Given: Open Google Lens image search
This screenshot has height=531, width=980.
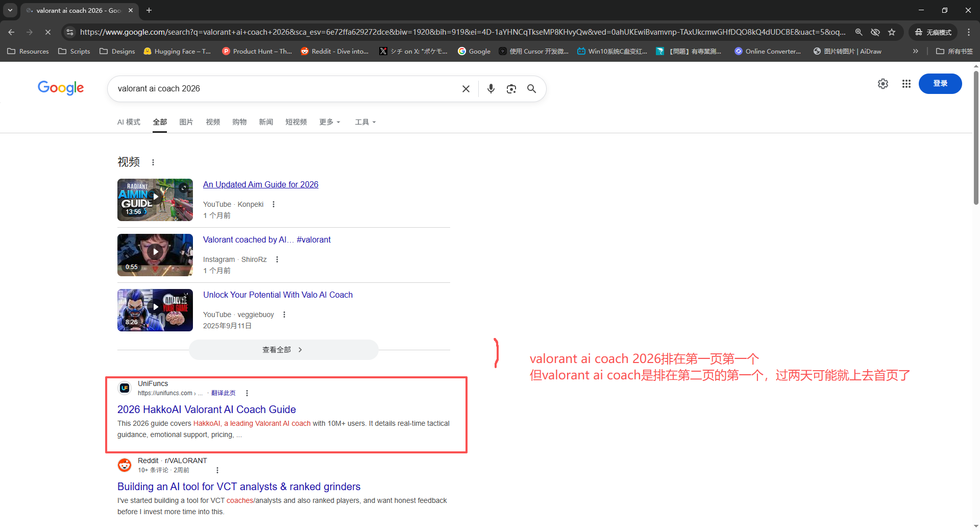Looking at the screenshot, I should 511,88.
